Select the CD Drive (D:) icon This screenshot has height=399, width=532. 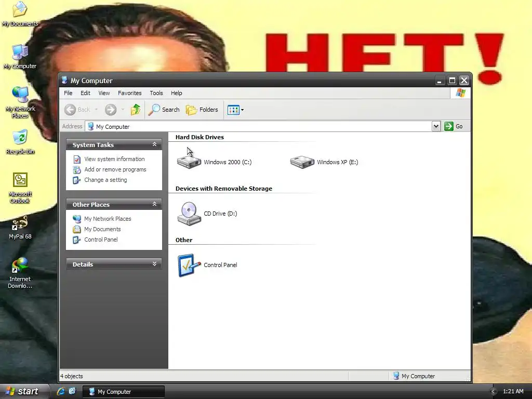[189, 214]
